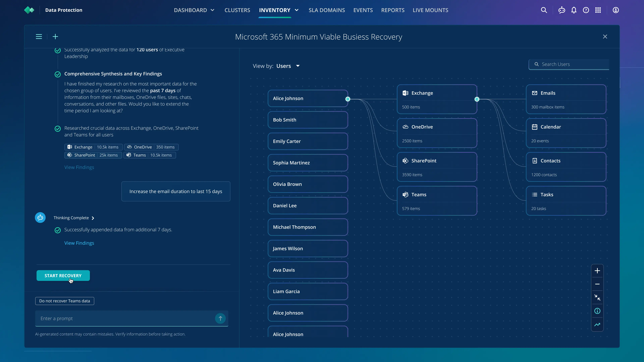This screenshot has height=362, width=644.
Task: Zoom in on the graph canvas
Action: (x=597, y=271)
